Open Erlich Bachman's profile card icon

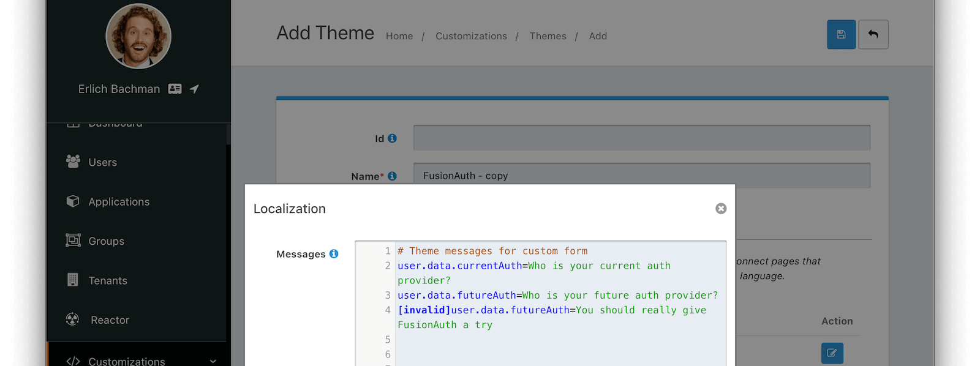pyautogui.click(x=175, y=89)
